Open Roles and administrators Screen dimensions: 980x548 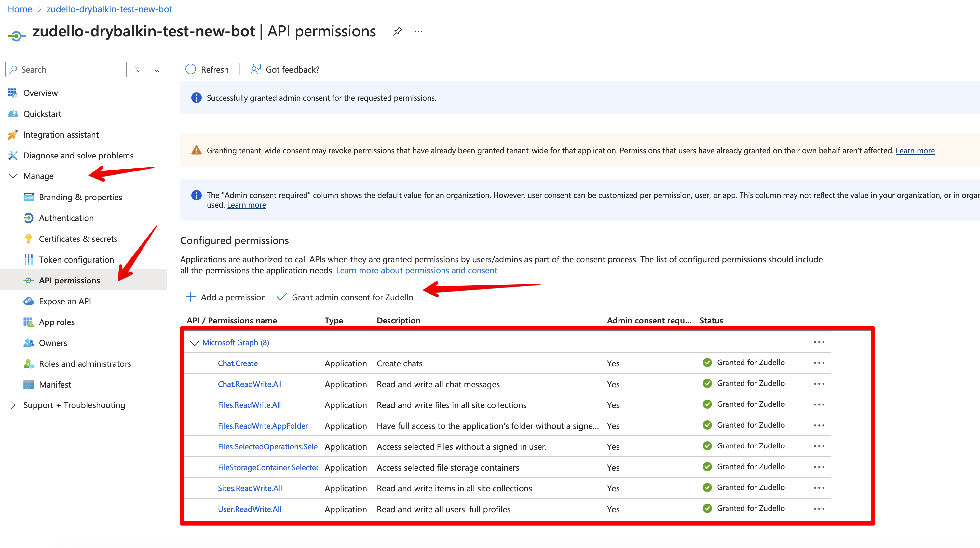tap(85, 364)
